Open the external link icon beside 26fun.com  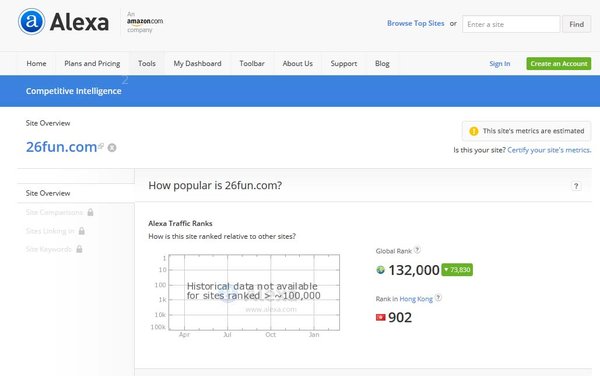click(101, 146)
